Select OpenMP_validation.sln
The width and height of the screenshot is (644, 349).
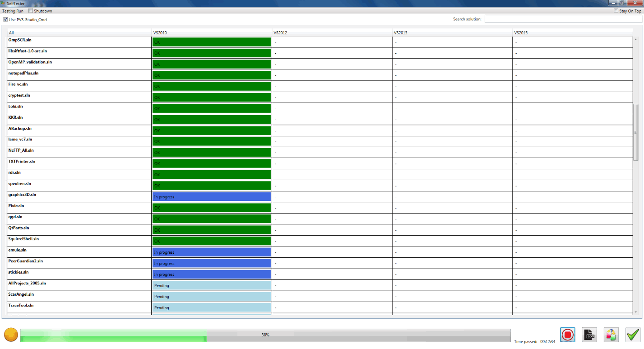[x=320, y=64]
